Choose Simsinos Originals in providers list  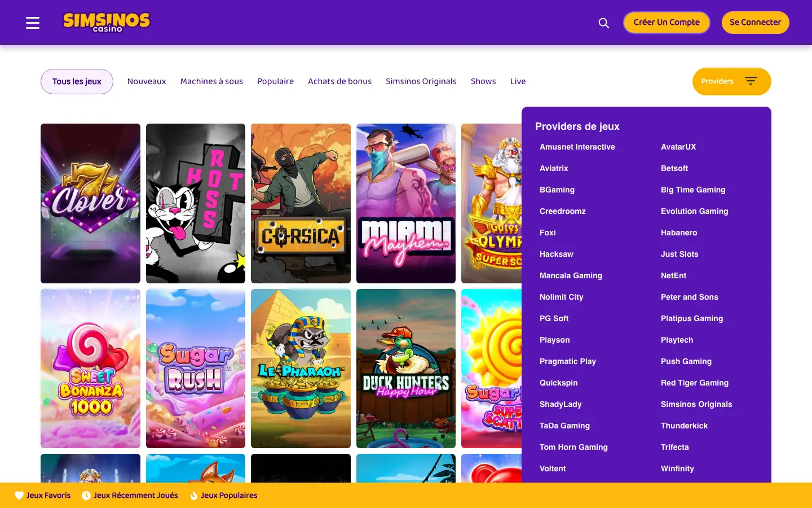pos(696,404)
